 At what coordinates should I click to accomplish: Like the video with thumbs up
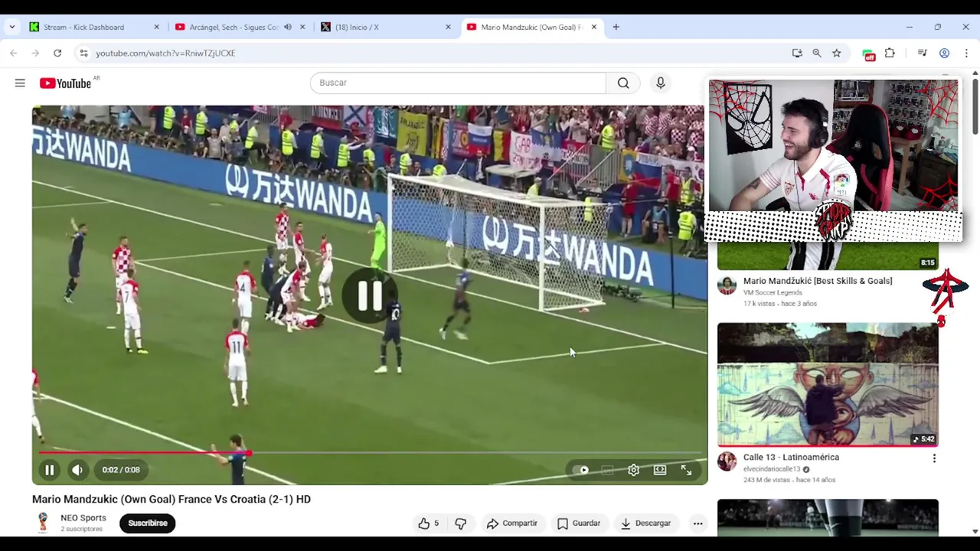[x=429, y=523]
